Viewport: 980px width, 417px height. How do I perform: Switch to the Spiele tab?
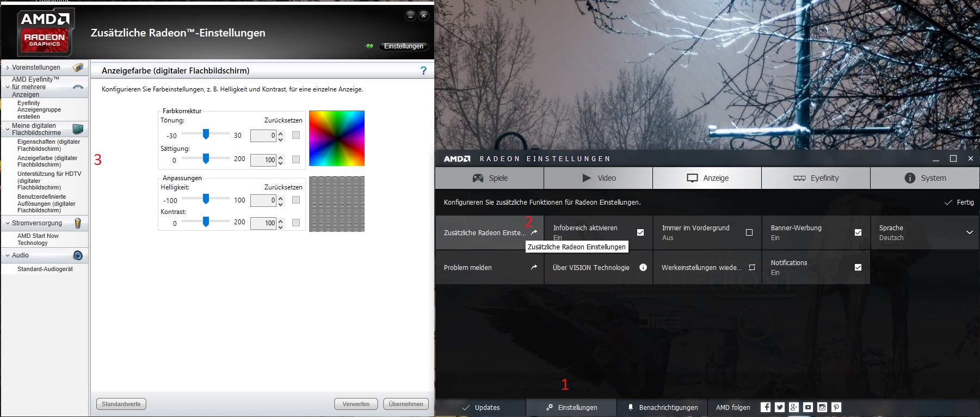(489, 178)
